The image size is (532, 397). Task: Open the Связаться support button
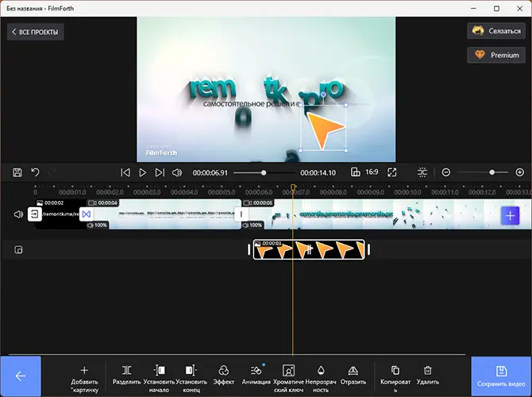tap(496, 31)
